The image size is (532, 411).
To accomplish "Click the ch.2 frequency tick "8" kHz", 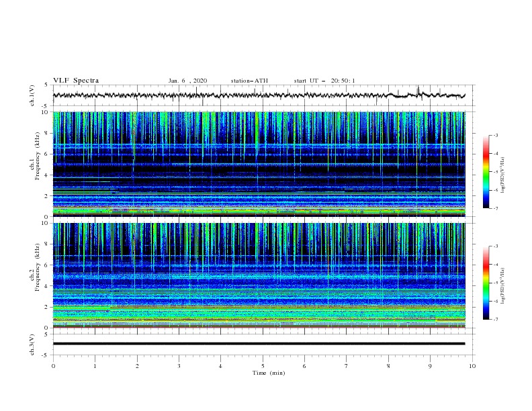I will 46,244.
